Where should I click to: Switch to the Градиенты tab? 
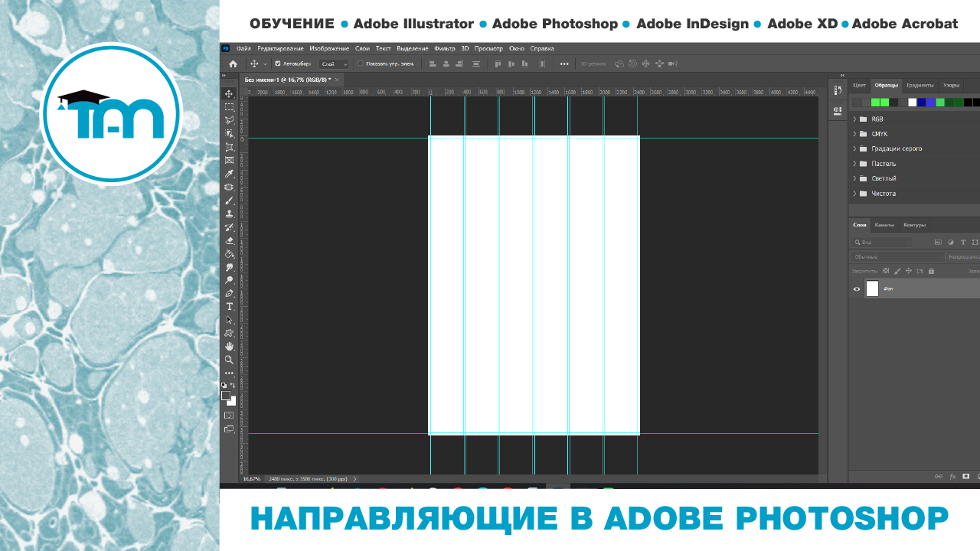tap(920, 85)
